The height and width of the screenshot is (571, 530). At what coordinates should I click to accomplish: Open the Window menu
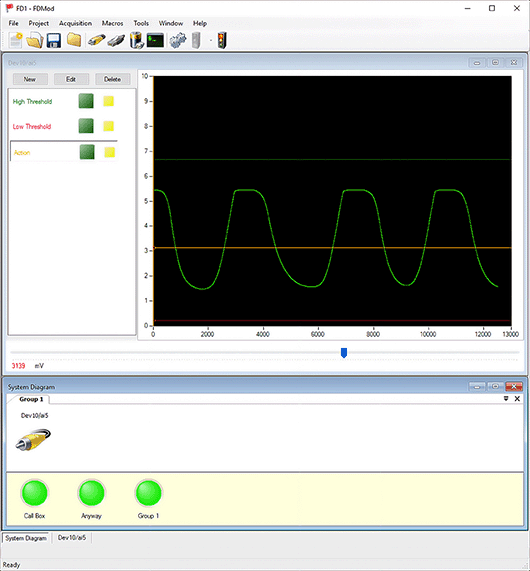(x=171, y=23)
